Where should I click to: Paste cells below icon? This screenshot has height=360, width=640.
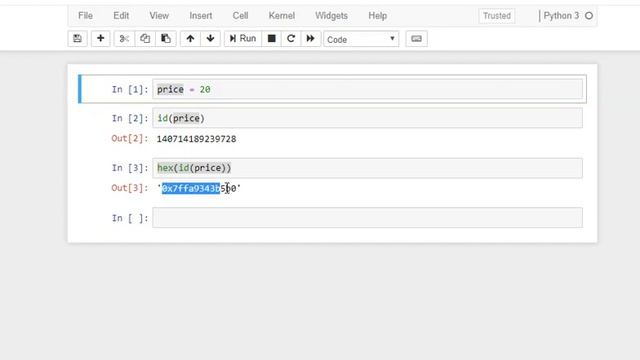click(x=166, y=39)
